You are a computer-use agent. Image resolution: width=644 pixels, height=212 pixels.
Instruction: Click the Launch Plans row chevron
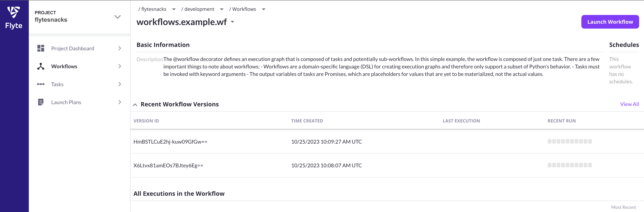119,102
